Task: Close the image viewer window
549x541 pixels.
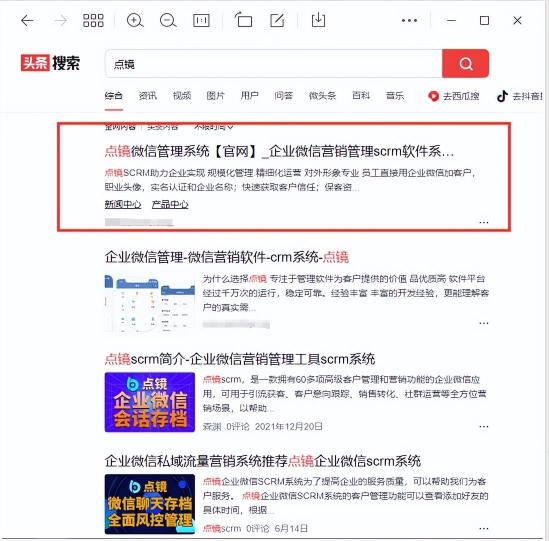Action: 517,21
